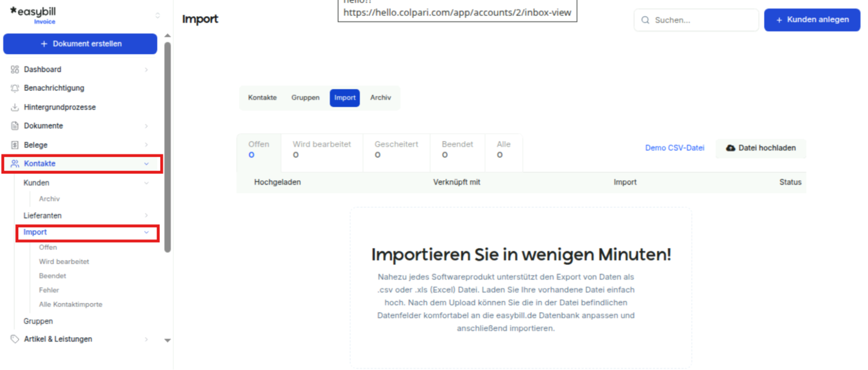Image resolution: width=868 pixels, height=370 pixels.
Task: Click the Datei hochladen button
Action: click(x=761, y=148)
